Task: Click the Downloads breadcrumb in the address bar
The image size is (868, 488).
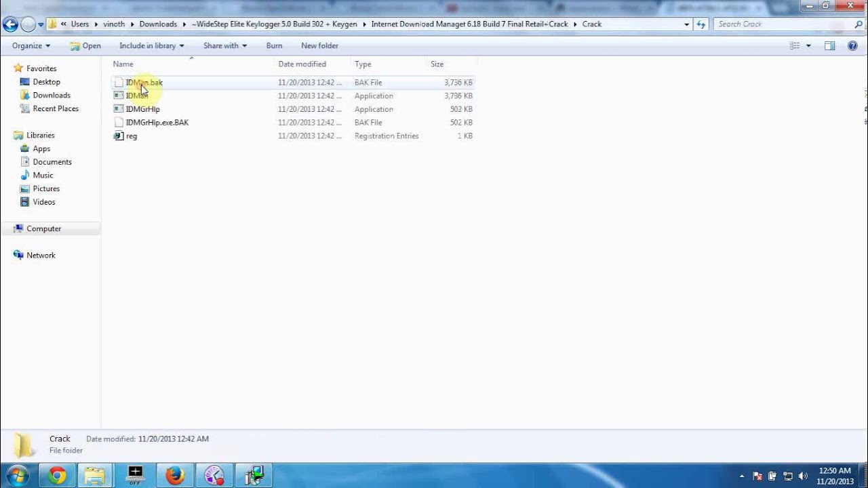Action: click(158, 24)
